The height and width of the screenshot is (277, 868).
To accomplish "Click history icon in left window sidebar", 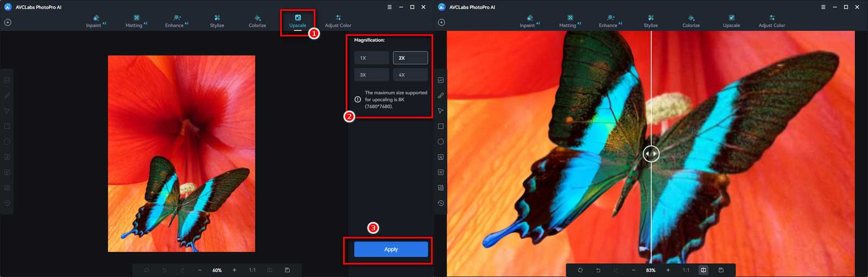I will (x=7, y=203).
